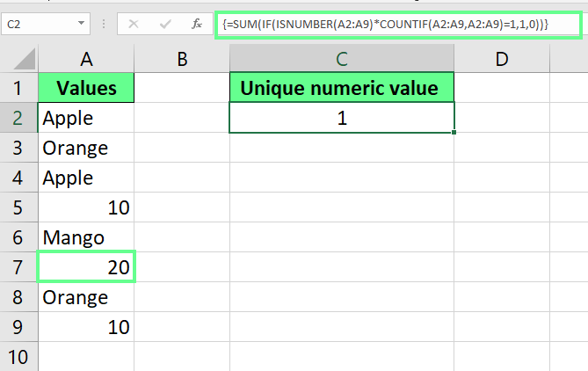Select column D header
Image resolution: width=588 pixels, height=371 pixels.
[x=502, y=59]
